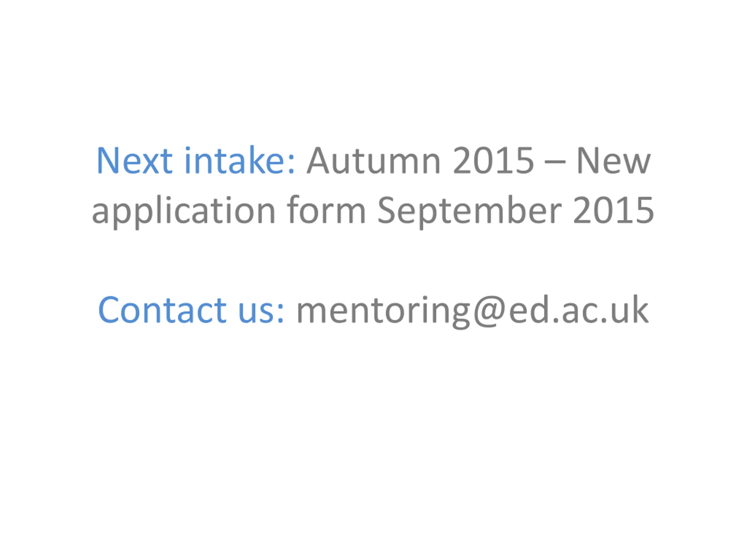This screenshot has width=747, height=560.
Task: Click the blue word "intake:"
Action: (x=240, y=161)
